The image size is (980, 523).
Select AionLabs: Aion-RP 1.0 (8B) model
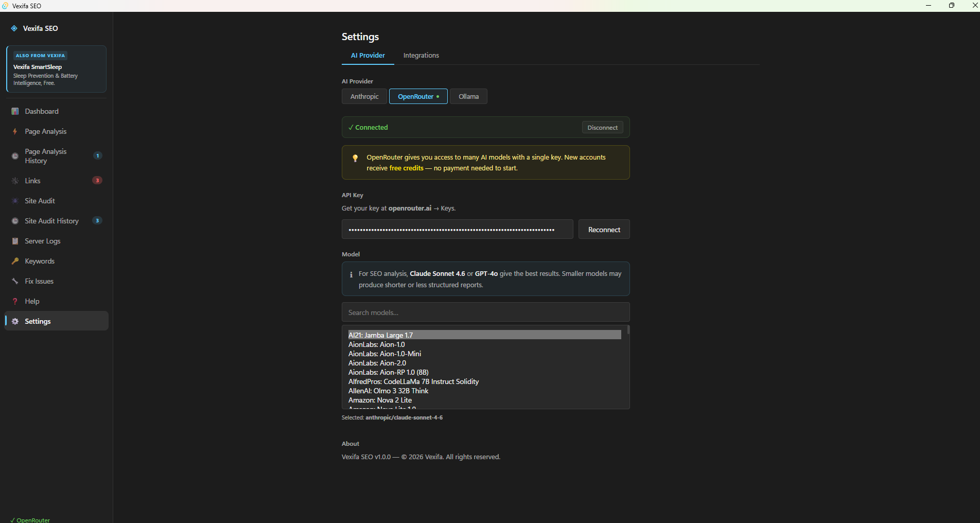click(484, 372)
